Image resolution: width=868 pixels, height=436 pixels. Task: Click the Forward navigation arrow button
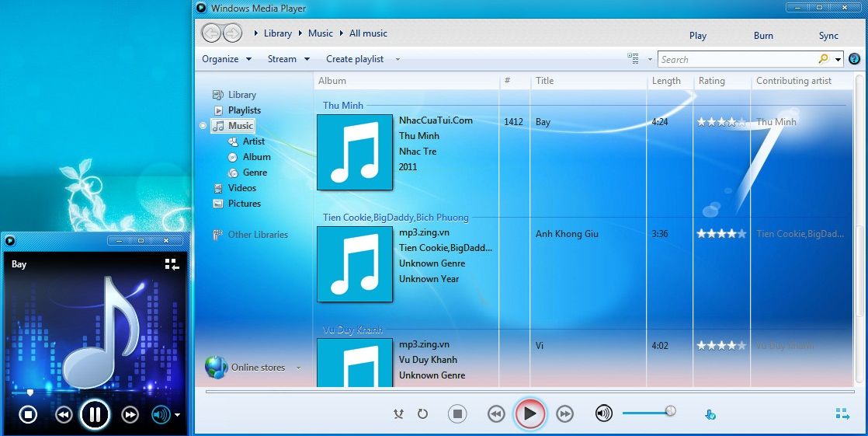click(232, 33)
